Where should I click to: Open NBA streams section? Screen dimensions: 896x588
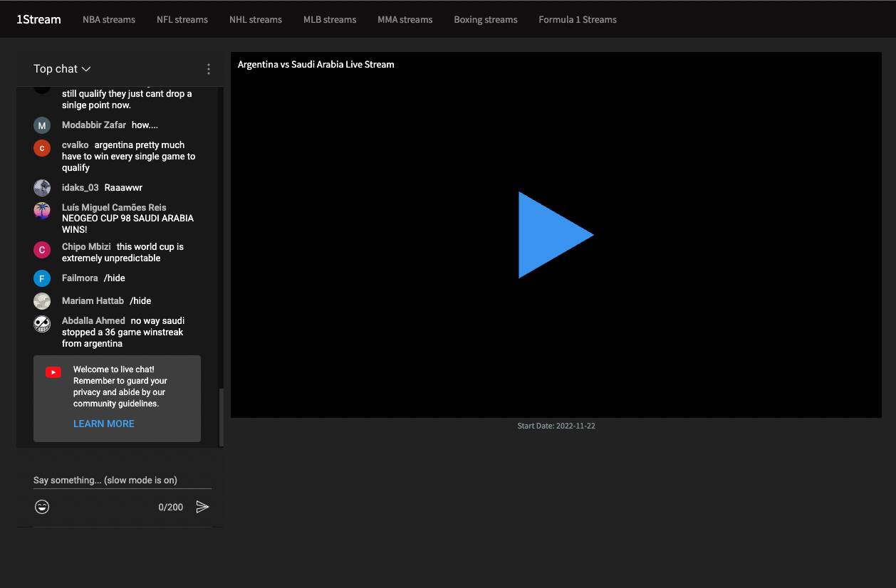pyautogui.click(x=108, y=19)
